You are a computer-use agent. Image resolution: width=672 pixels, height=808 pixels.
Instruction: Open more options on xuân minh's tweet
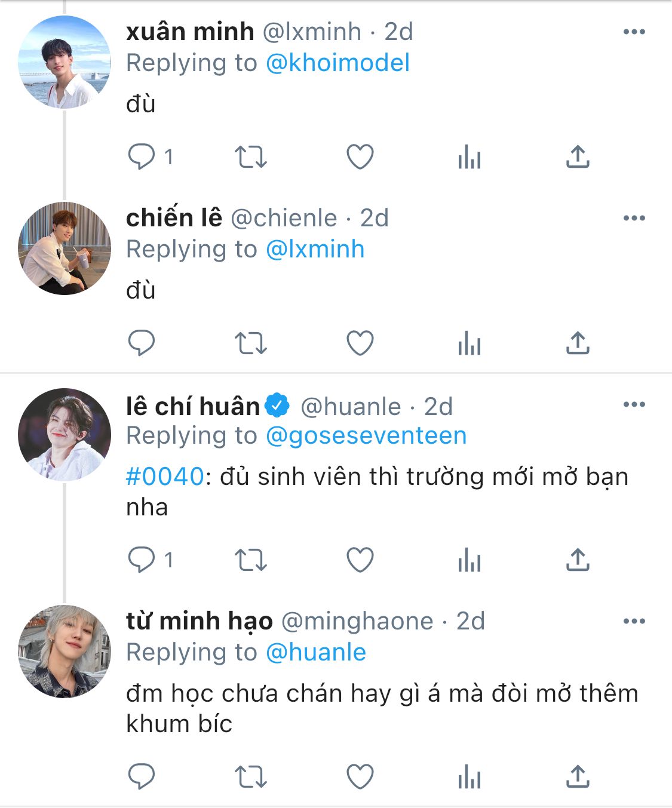(634, 32)
